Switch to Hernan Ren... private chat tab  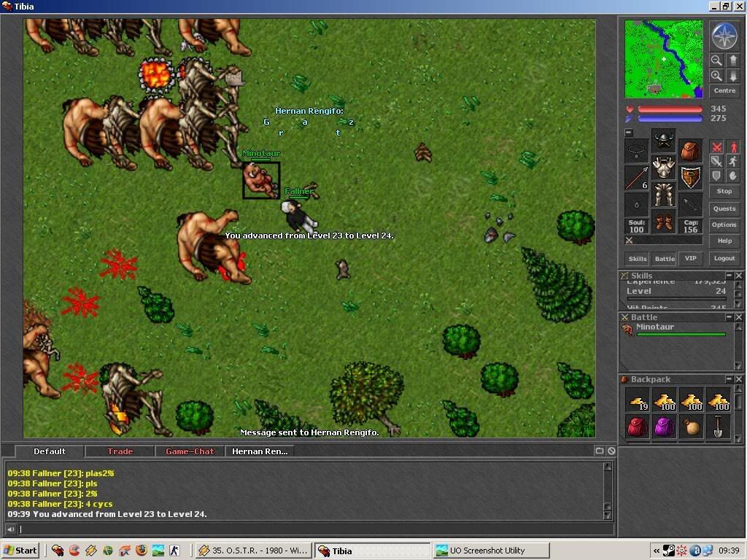point(260,451)
